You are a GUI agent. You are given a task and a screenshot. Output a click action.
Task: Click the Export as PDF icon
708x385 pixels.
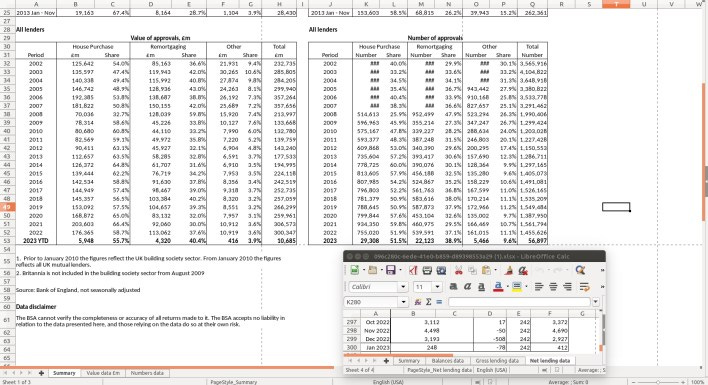(x=413, y=270)
